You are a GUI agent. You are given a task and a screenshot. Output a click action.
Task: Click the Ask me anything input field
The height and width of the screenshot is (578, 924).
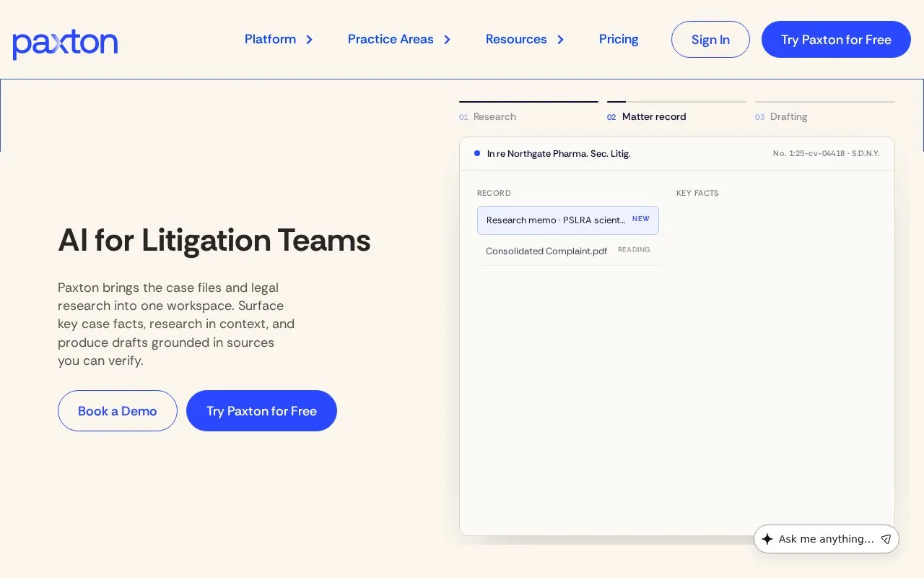(826, 539)
